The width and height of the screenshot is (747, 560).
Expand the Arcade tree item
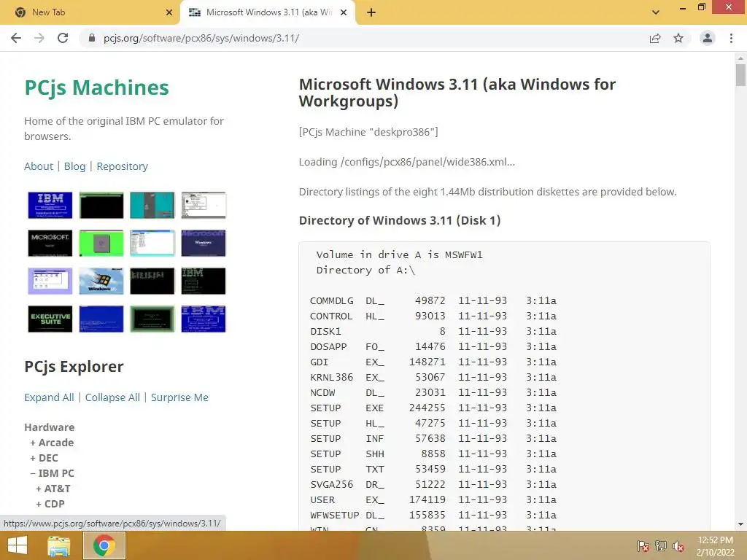coord(52,443)
